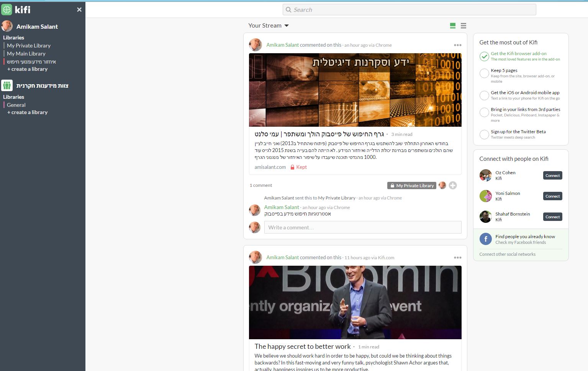Click the Search field at the top
Screen dimensions: 588x371
pos(409,10)
